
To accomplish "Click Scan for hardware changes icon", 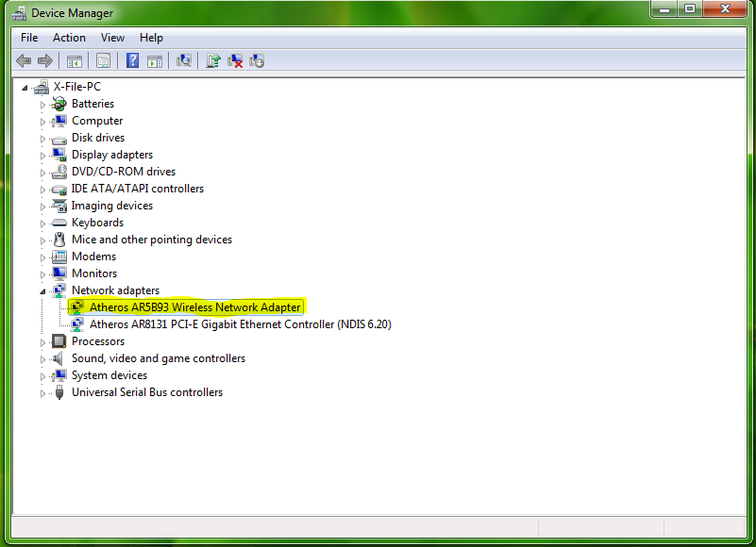I will point(184,60).
